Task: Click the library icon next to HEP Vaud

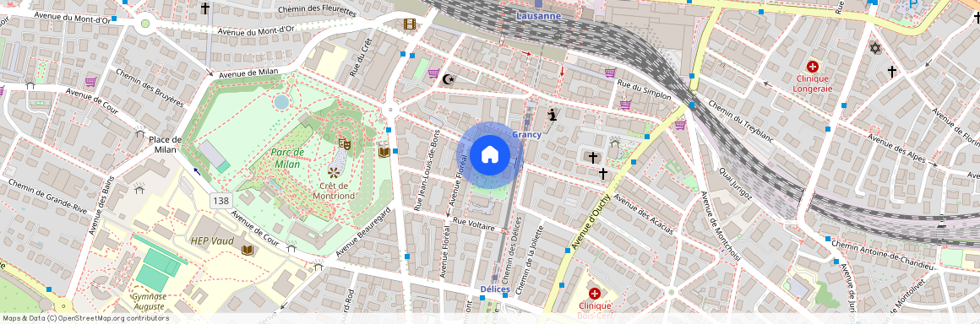Action: (248, 250)
